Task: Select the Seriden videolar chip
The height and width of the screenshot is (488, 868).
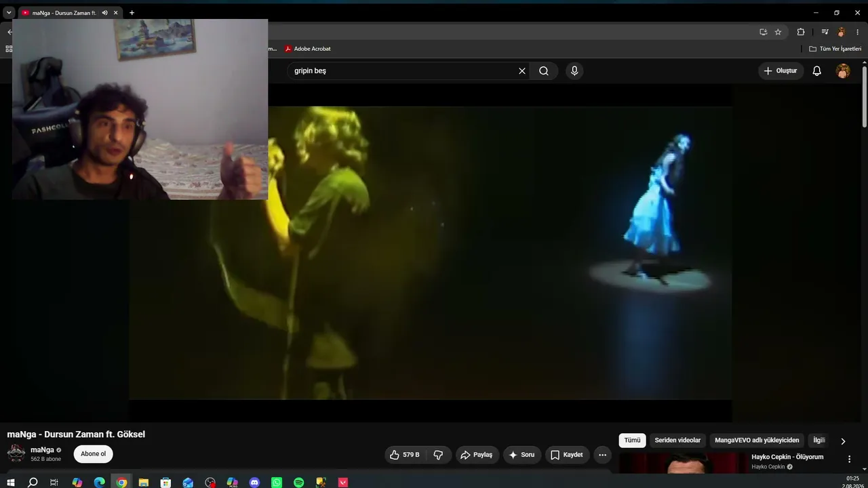Action: point(677,441)
